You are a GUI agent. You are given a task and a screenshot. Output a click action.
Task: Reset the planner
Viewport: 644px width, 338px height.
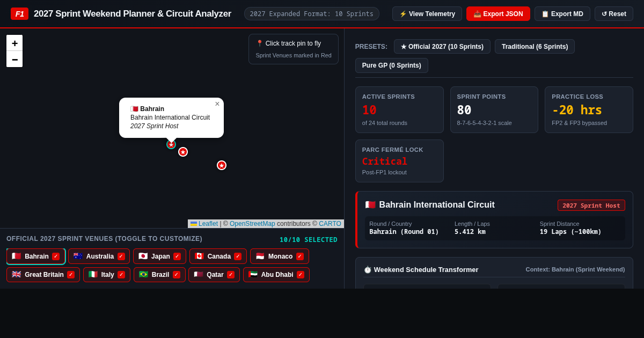tap(614, 14)
